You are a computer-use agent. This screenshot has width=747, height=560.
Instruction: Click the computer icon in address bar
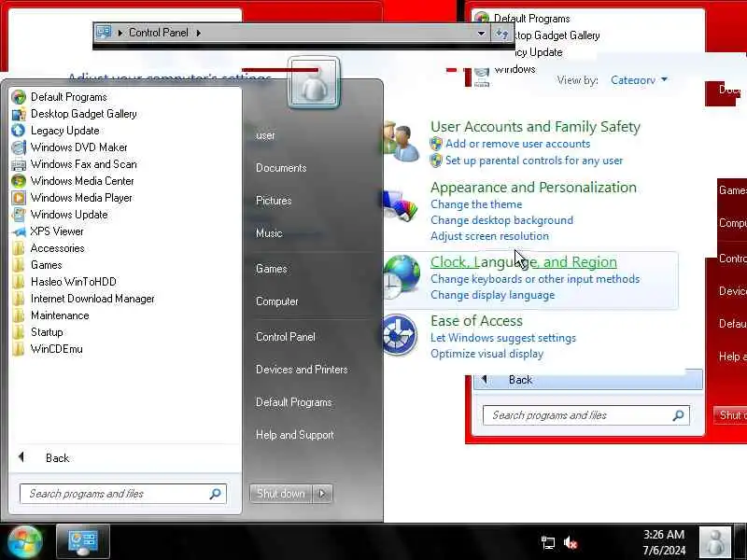(104, 33)
